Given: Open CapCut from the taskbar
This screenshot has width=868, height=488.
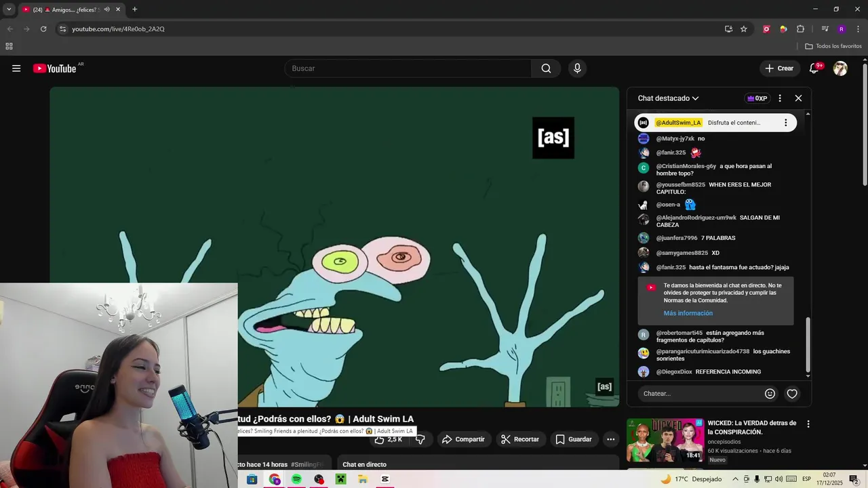Looking at the screenshot, I should [385, 479].
